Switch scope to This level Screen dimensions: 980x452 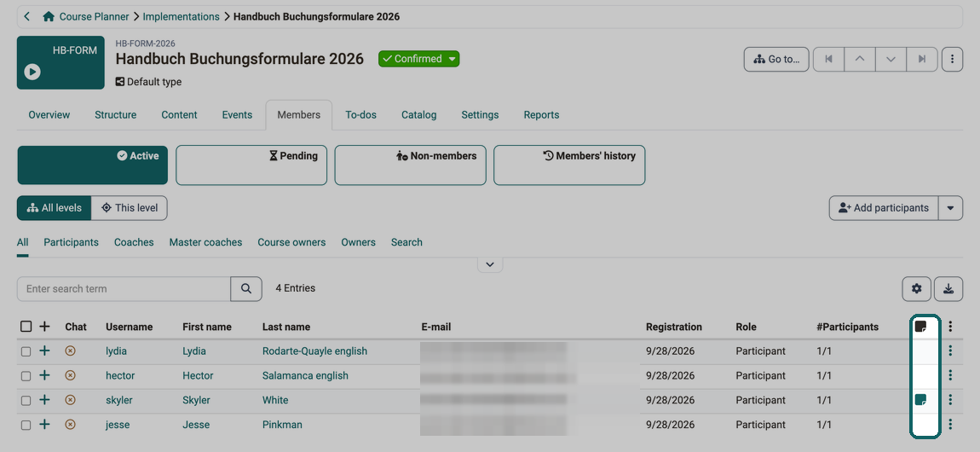130,208
